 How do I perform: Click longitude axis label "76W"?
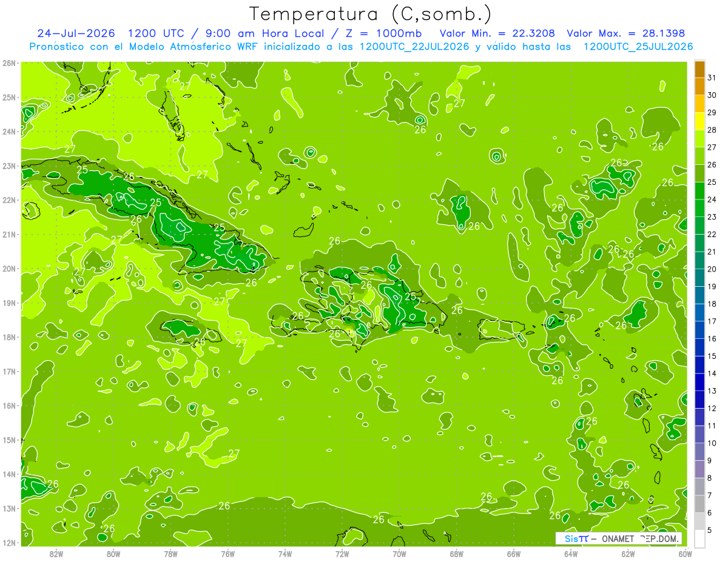(x=228, y=553)
